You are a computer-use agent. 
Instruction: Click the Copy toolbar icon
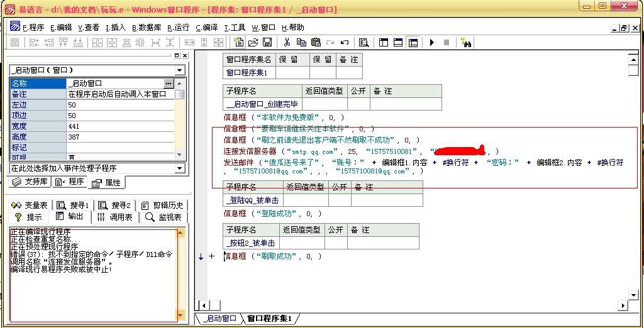[x=301, y=42]
